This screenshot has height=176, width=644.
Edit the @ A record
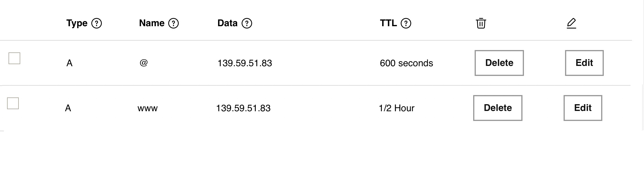click(584, 63)
